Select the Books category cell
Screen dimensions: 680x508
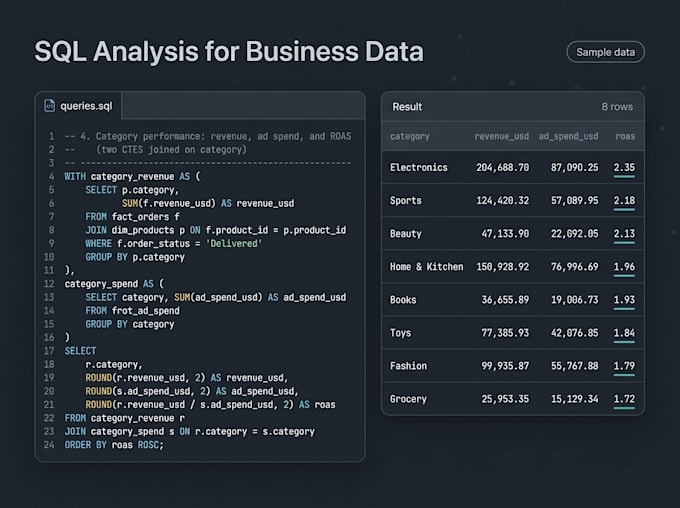click(403, 300)
